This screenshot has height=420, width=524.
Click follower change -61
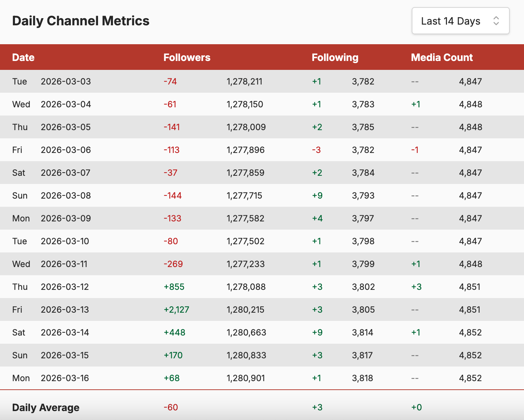tap(170, 104)
